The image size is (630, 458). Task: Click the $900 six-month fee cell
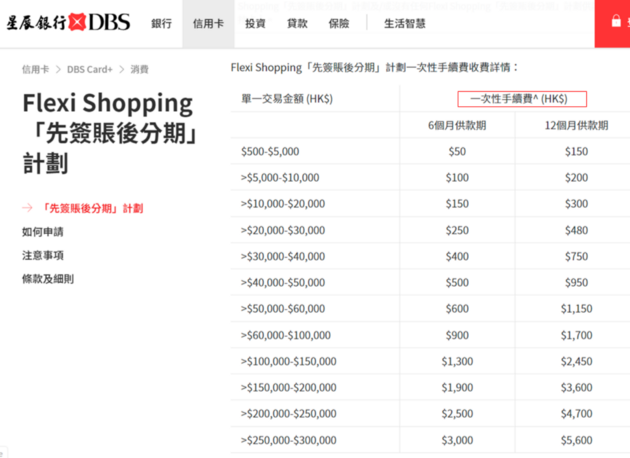click(x=457, y=335)
